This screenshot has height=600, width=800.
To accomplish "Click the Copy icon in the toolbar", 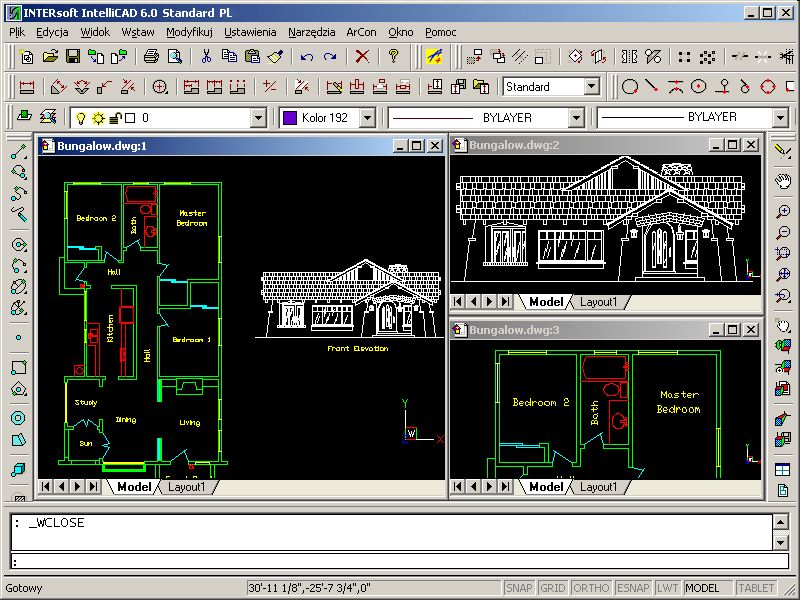I will [229, 56].
